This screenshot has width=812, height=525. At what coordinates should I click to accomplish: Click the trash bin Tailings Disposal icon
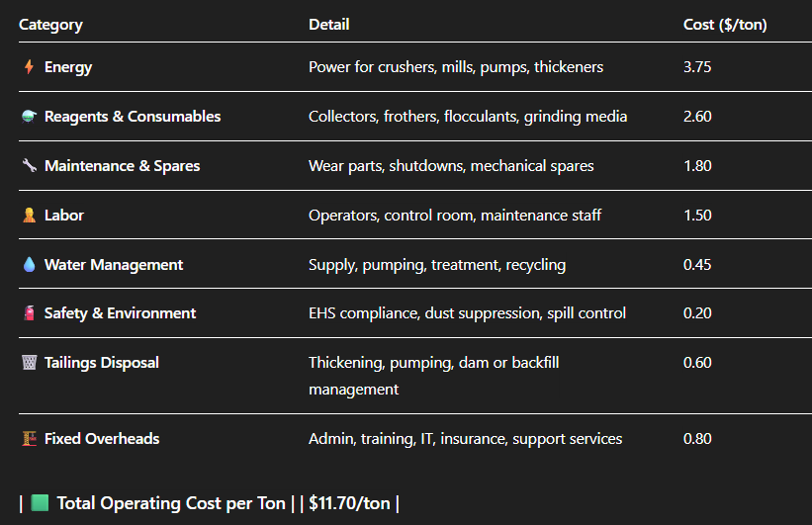pos(28,363)
